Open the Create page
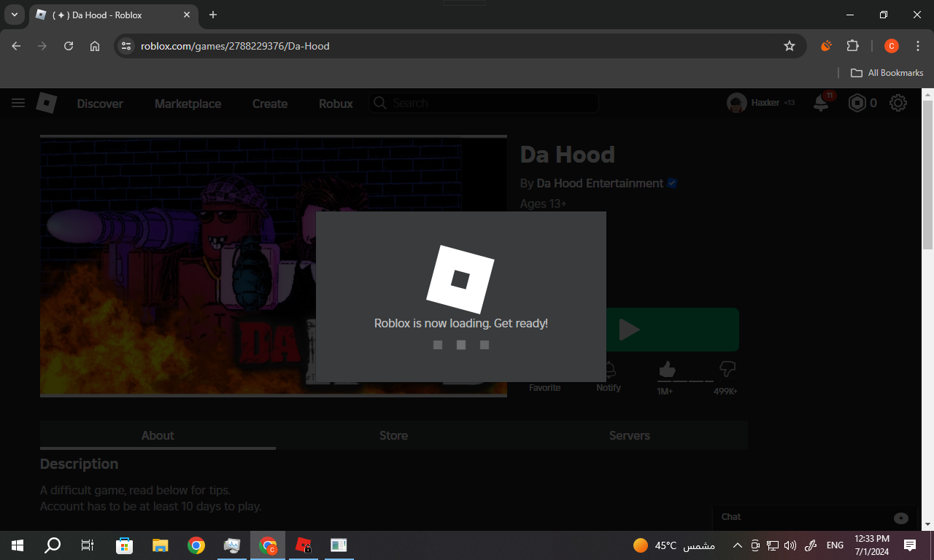The height and width of the screenshot is (560, 934). (x=270, y=104)
